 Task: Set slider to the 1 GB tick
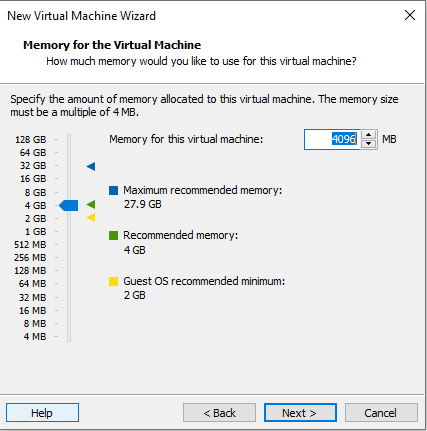pos(69,231)
